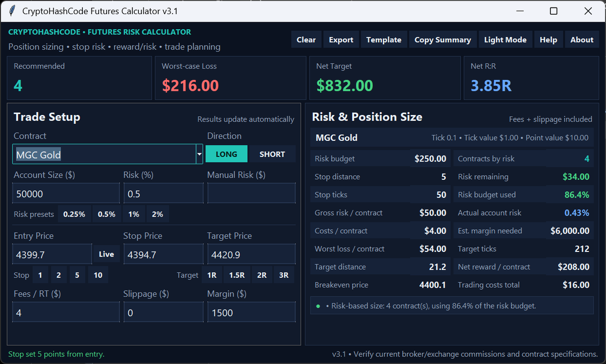Click the Recommended 4 card

pyautogui.click(x=79, y=78)
